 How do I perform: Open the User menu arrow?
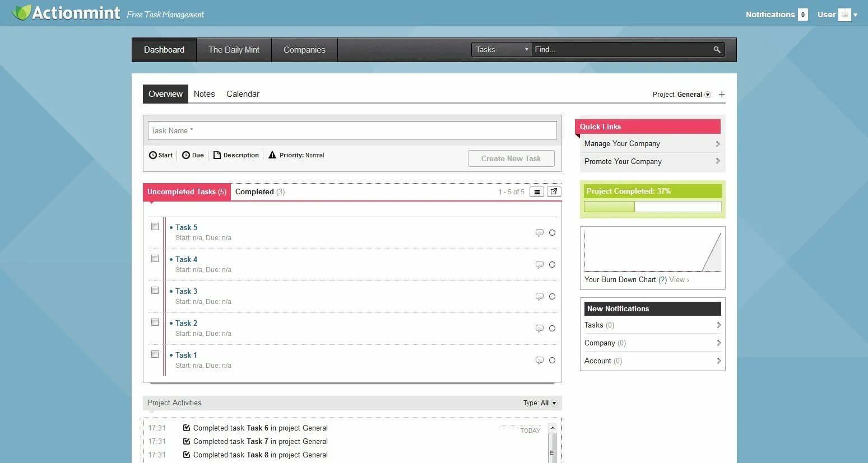click(x=855, y=15)
